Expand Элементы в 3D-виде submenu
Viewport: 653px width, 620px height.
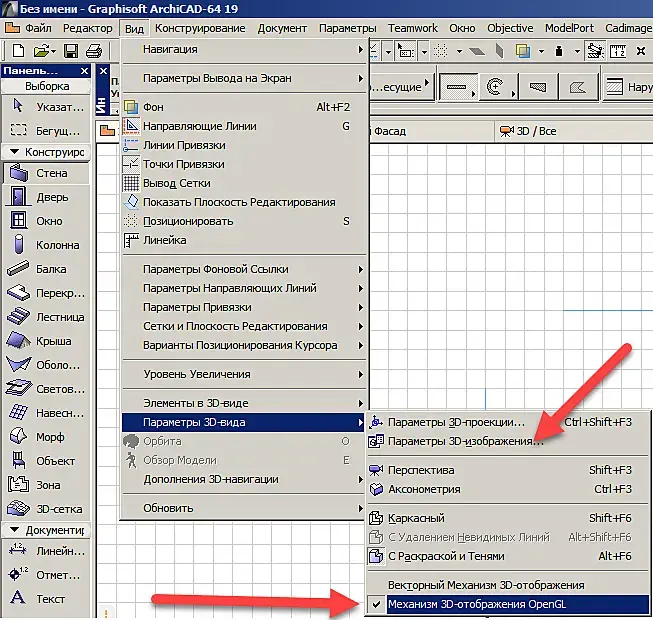click(x=244, y=403)
